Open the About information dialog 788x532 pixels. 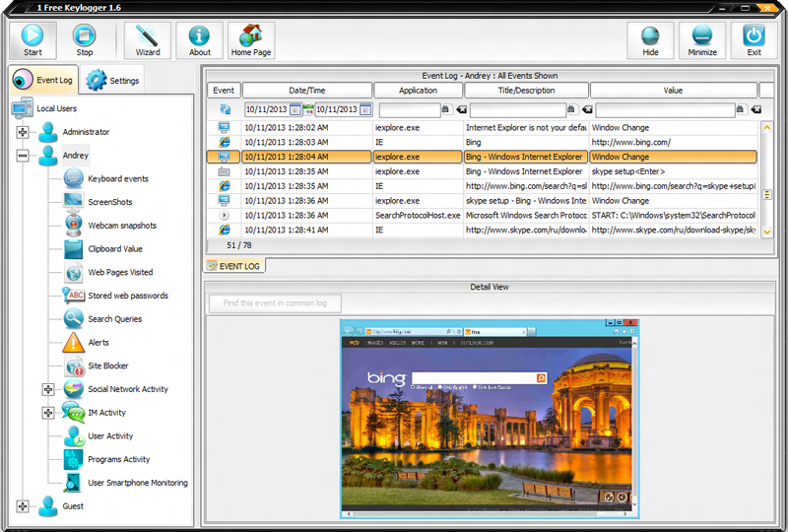(200, 40)
